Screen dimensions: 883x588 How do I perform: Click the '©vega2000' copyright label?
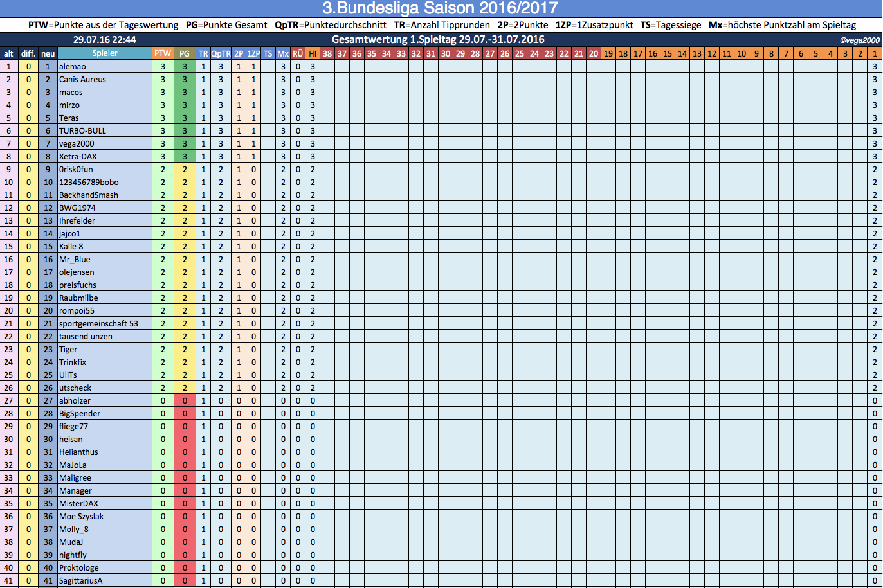coord(860,40)
